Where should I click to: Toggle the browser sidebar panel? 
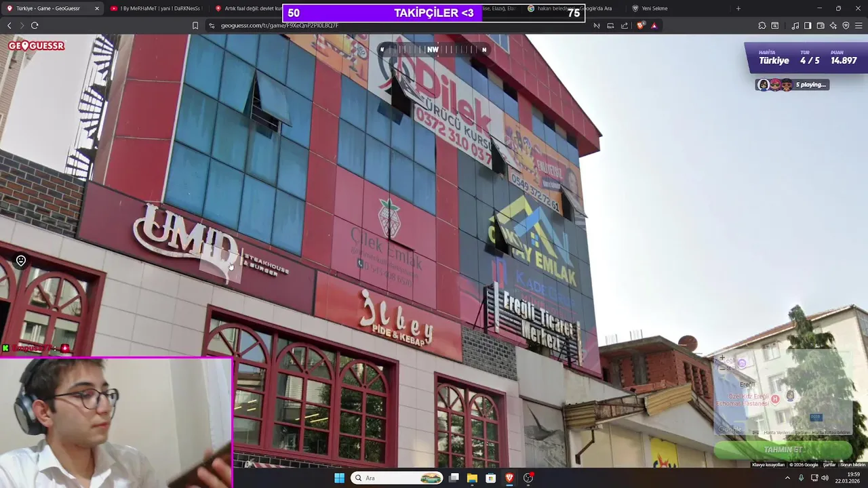pos(808,25)
